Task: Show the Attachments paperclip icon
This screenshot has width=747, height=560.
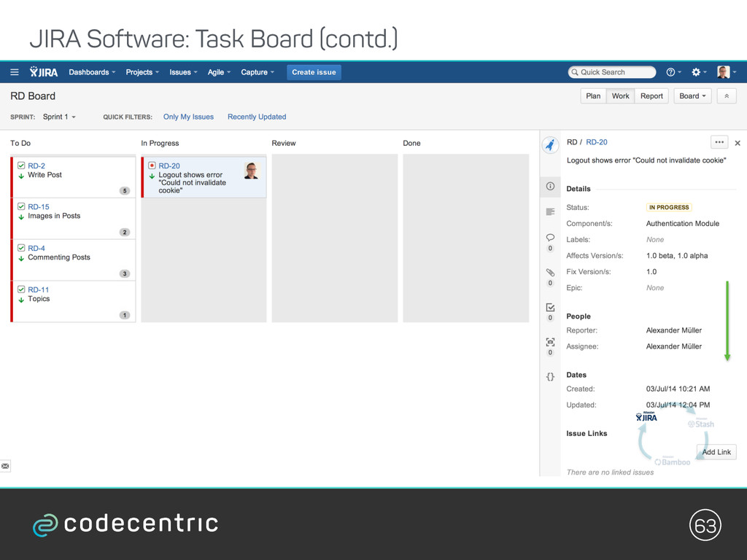Action: 550,272
